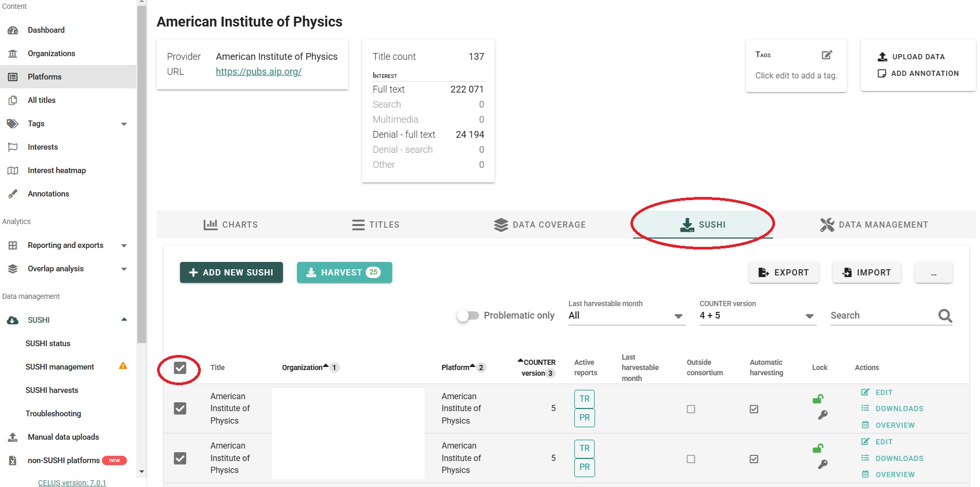Screen dimensions: 980x487
Task: Toggle Outside consortium checkbox in second row
Action: [x=691, y=459]
